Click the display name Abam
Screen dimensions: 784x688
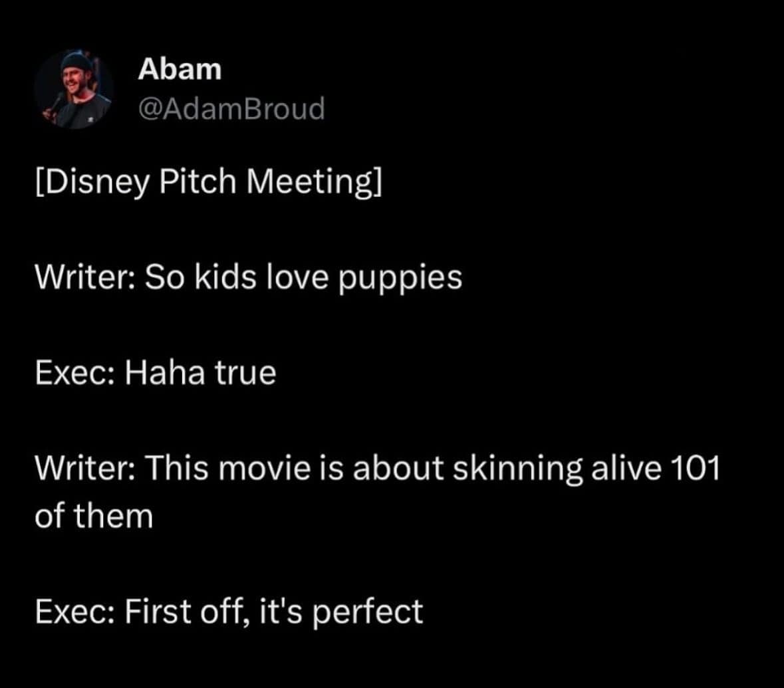[180, 69]
